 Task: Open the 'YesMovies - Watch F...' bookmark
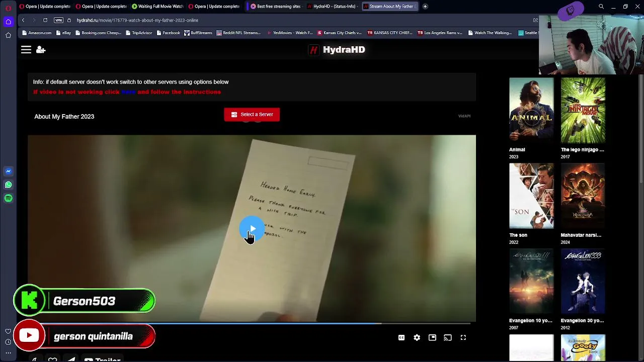pos(290,33)
